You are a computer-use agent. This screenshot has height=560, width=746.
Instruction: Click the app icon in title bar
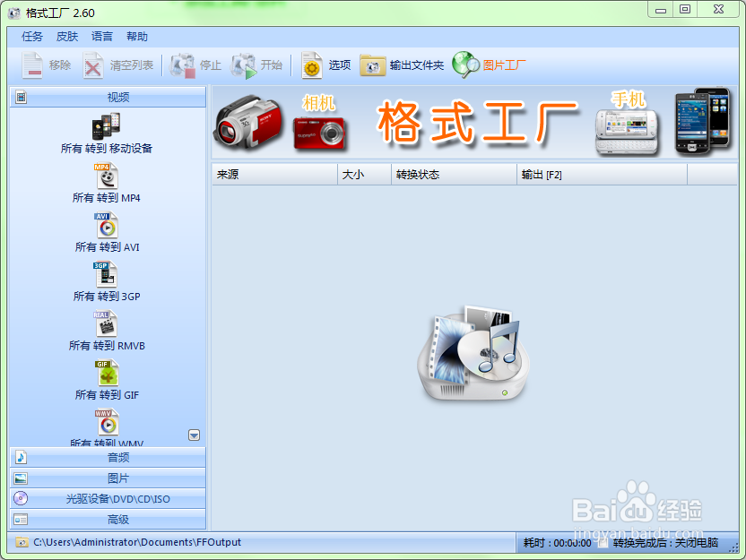pos(14,13)
